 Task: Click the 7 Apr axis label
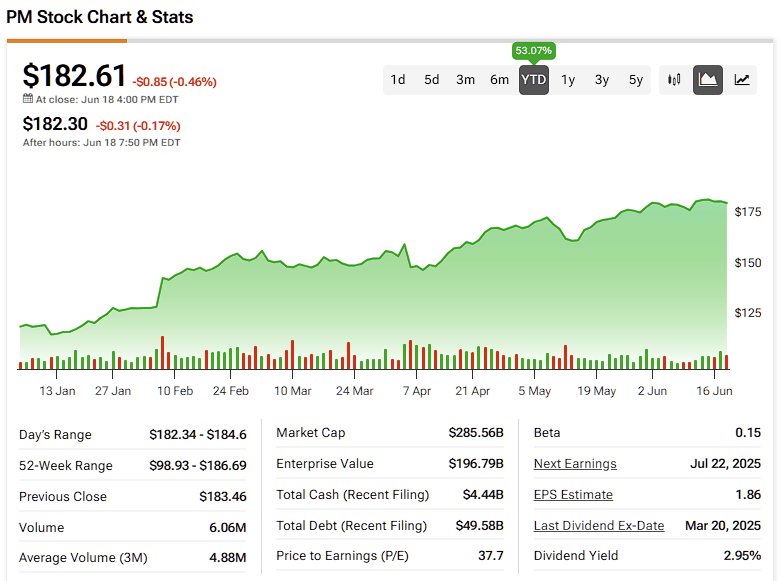click(x=417, y=391)
